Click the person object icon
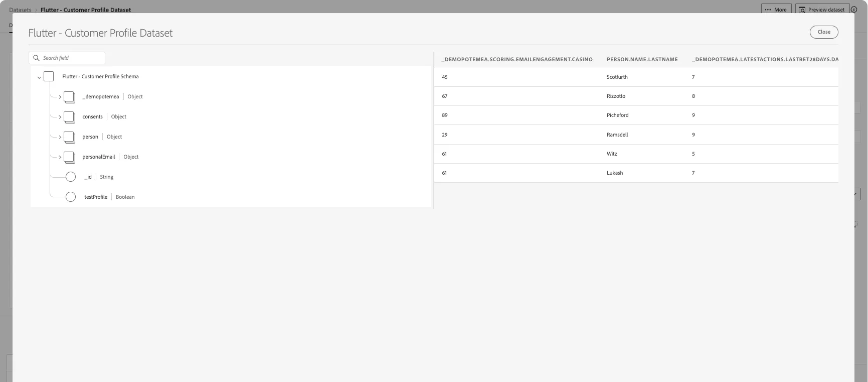 coord(69,137)
